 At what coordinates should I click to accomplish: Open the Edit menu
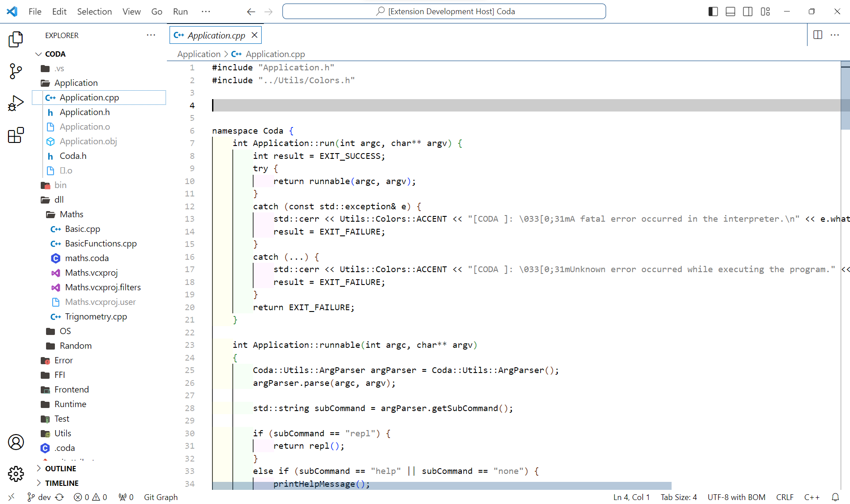59,12
